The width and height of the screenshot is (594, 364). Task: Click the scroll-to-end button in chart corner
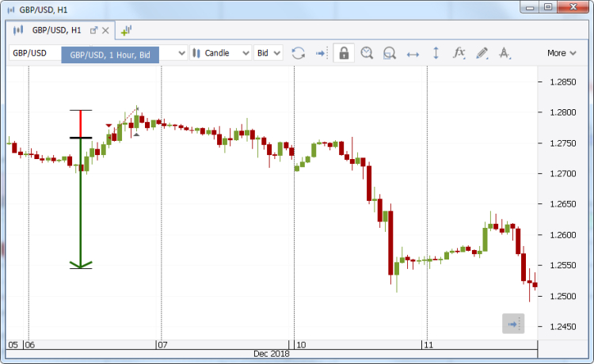click(512, 324)
